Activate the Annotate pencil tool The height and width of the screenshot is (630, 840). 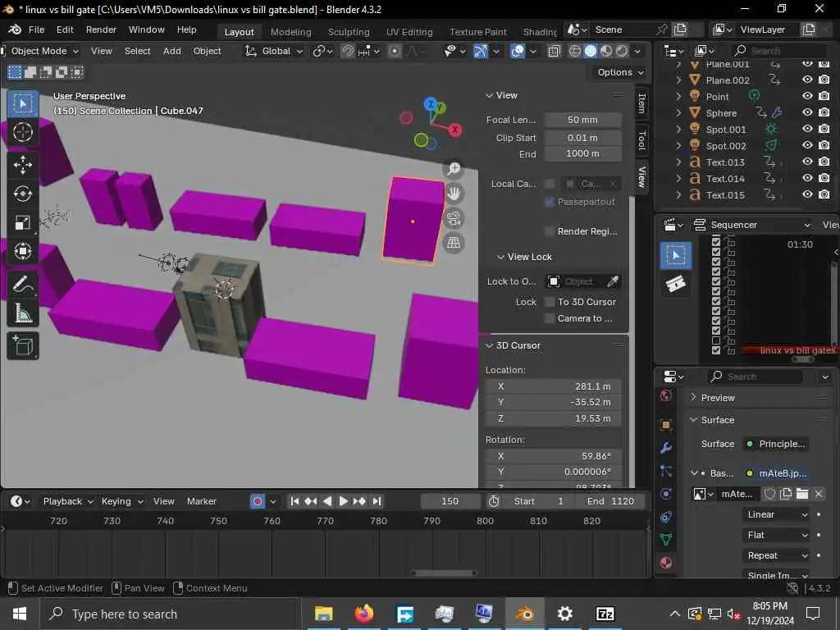pos(22,285)
